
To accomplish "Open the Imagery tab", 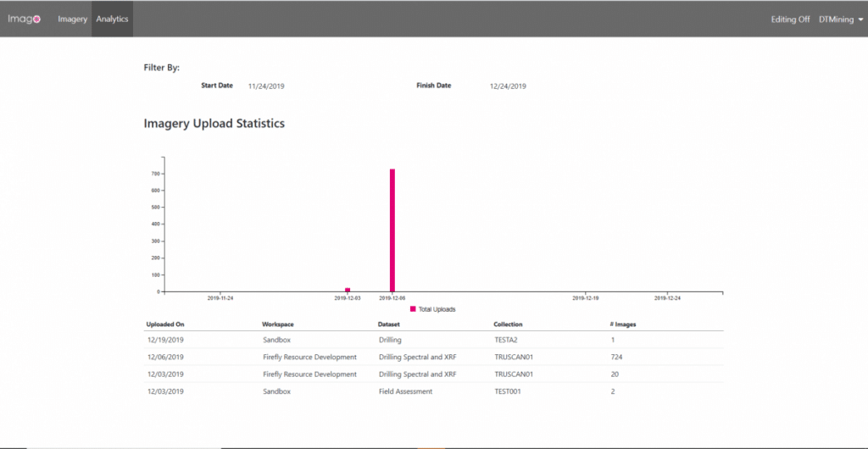I will click(x=72, y=19).
